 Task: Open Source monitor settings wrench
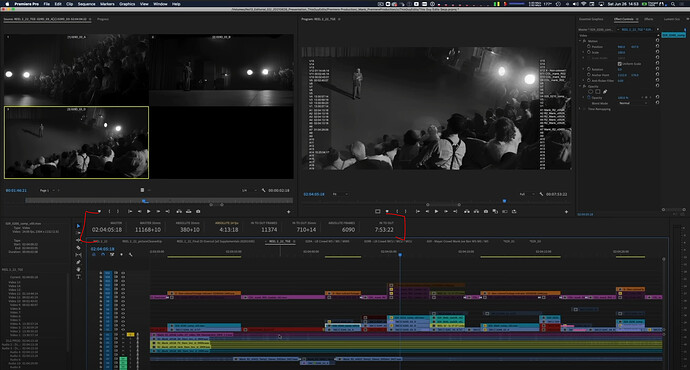click(x=264, y=190)
